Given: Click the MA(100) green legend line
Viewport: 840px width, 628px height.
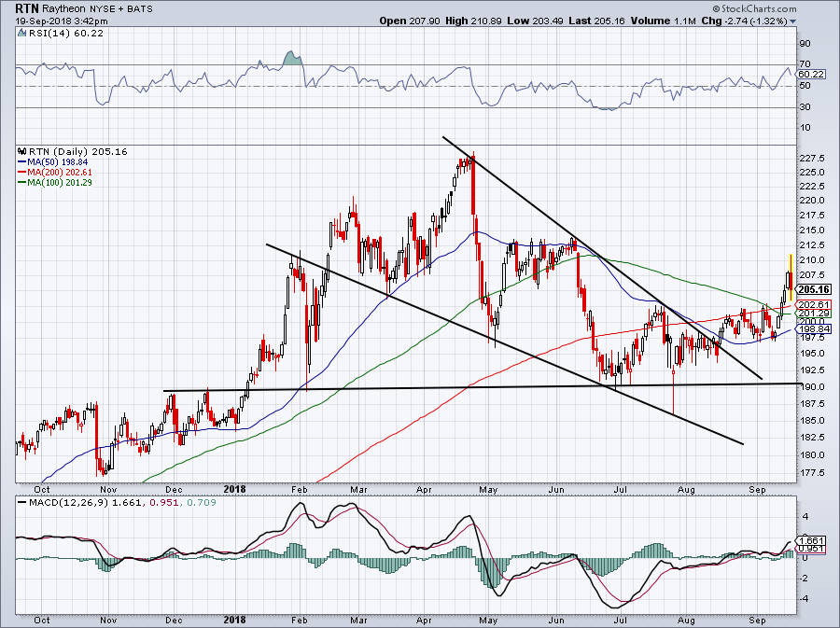Looking at the screenshot, I should pos(22,183).
